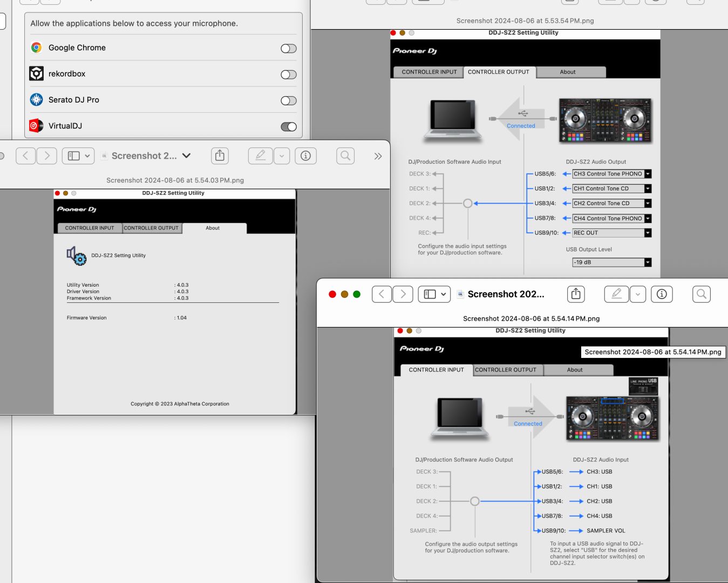Toggle microphone access for Serato DJ Pro

[x=289, y=100]
